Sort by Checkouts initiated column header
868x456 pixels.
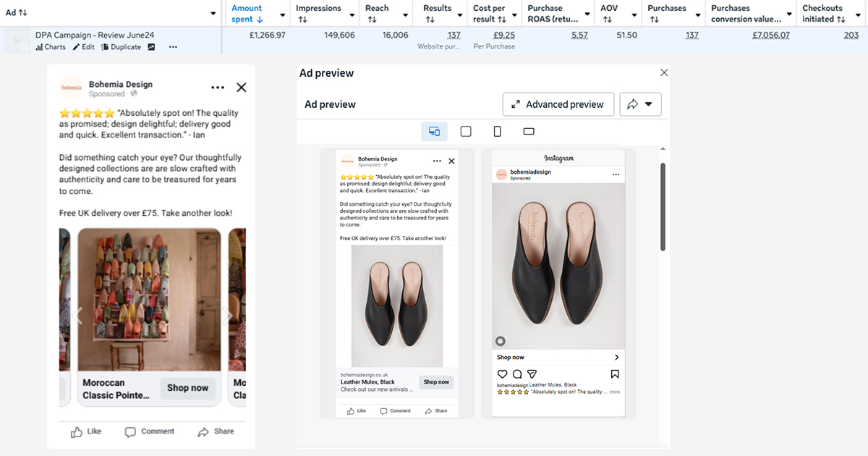(825, 14)
